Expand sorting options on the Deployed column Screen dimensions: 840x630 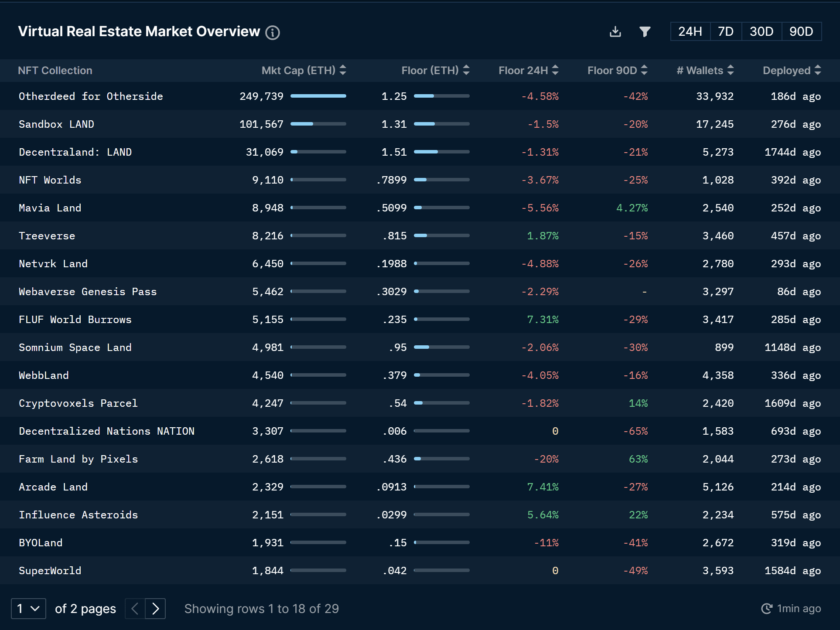[818, 70]
